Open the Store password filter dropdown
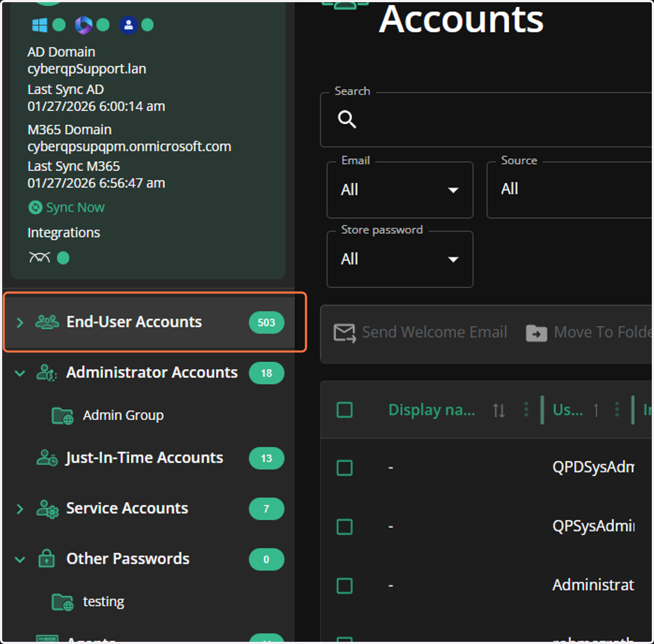The image size is (654, 644). pyautogui.click(x=399, y=259)
